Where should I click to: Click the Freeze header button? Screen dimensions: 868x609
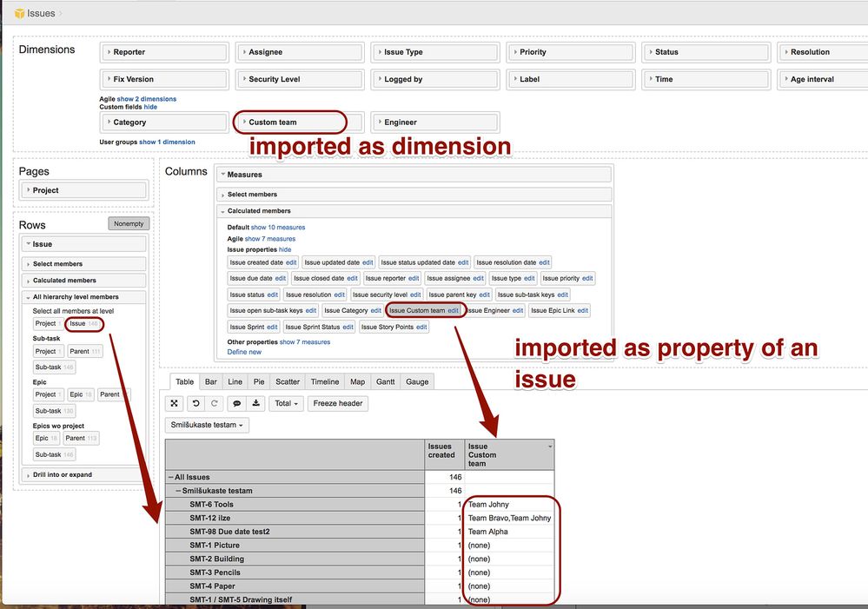point(338,404)
